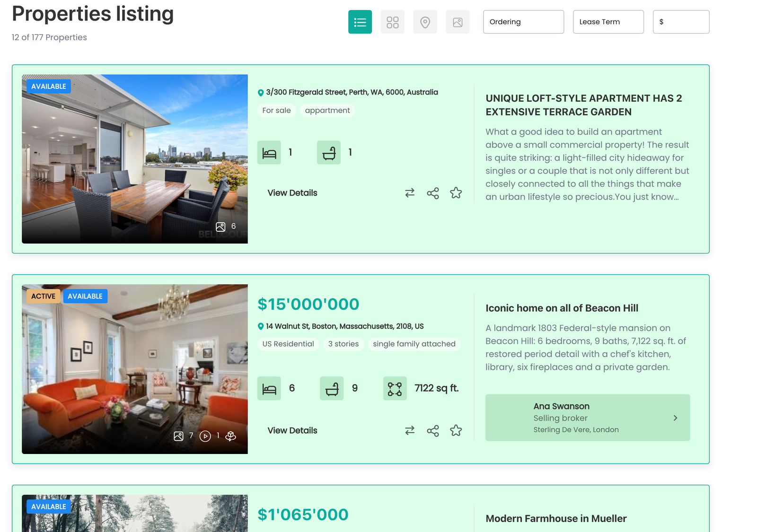Viewport: 757px width, 532px height.
Task: Share the Beacon Hill home listing
Action: pyautogui.click(x=433, y=430)
